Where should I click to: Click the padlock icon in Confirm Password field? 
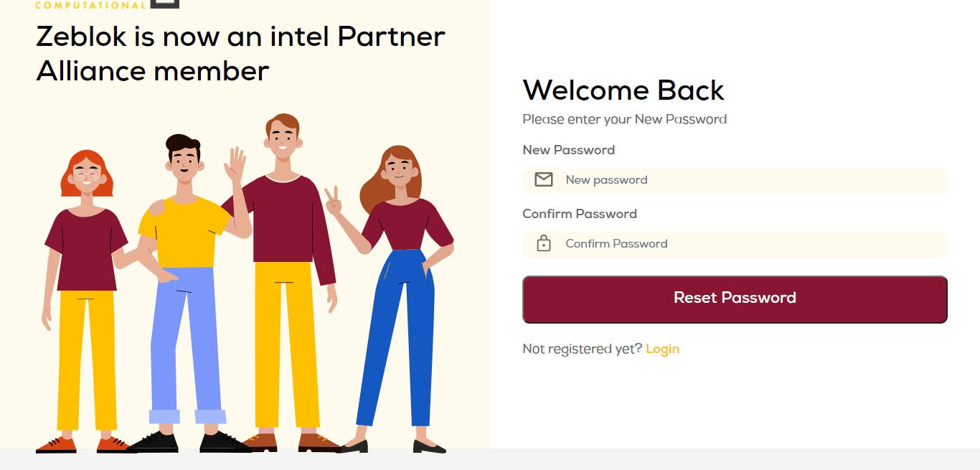click(544, 243)
